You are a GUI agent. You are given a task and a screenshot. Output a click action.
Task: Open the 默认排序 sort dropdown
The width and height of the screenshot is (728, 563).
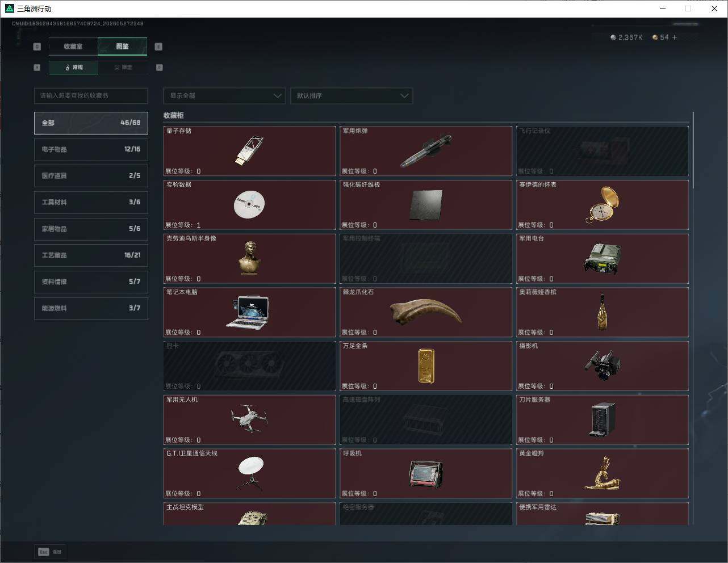[x=352, y=95]
